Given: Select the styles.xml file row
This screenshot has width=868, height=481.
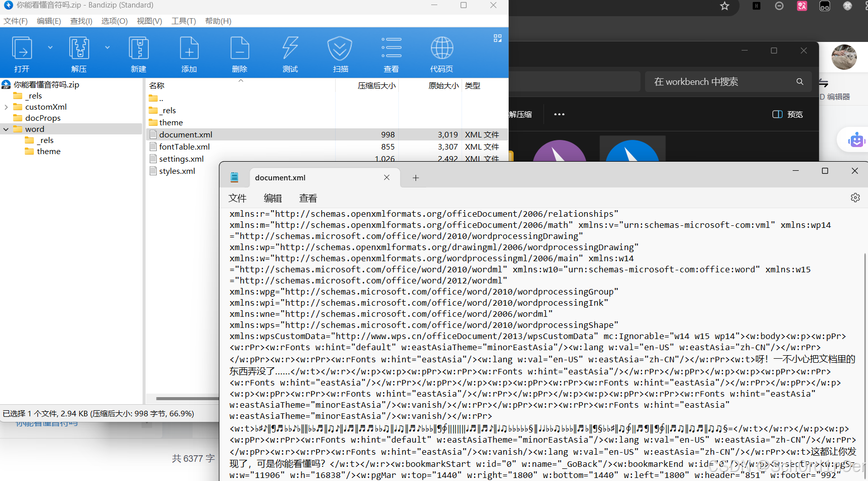Looking at the screenshot, I should pyautogui.click(x=177, y=171).
